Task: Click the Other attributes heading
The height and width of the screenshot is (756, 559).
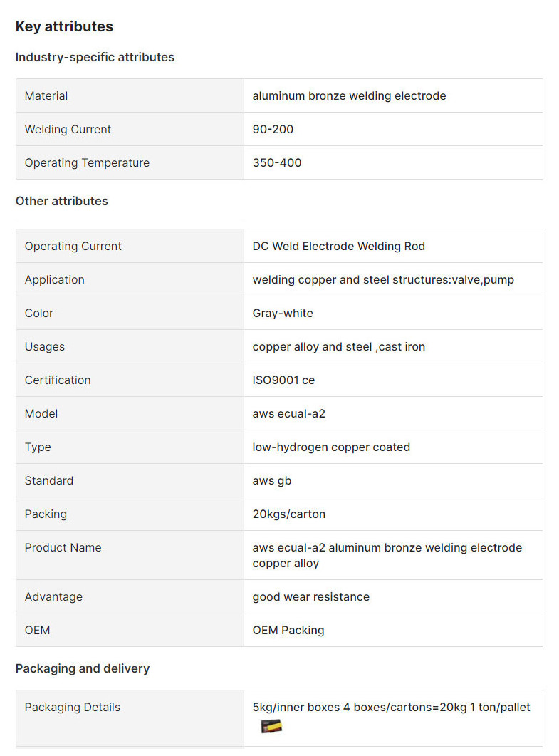Action: point(62,201)
